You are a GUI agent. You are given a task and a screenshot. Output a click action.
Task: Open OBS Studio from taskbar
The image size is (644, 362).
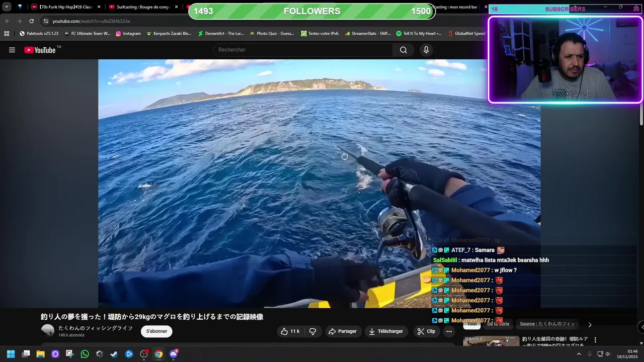[143, 354]
